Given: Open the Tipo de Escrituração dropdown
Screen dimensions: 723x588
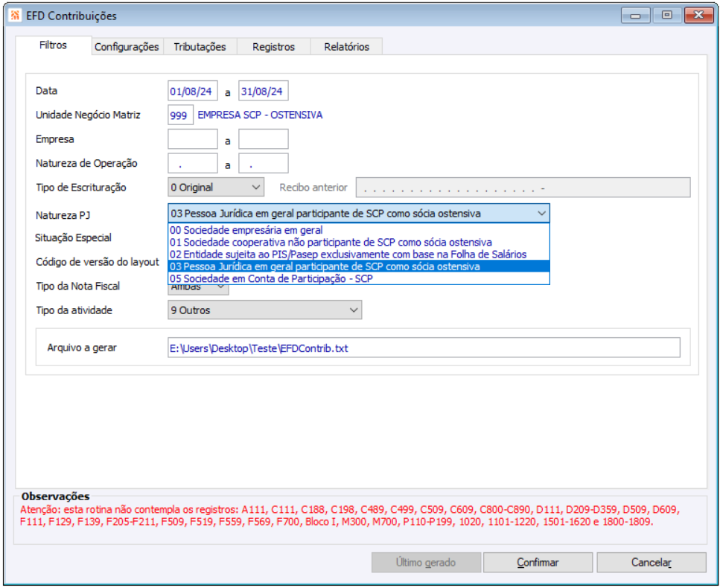Looking at the screenshot, I should click(x=216, y=188).
